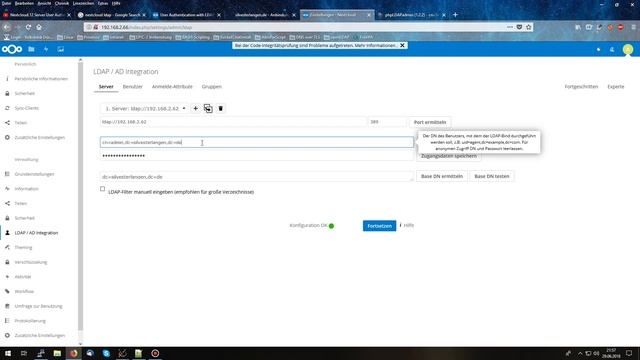Open the Action Center notification icon

coord(629,353)
